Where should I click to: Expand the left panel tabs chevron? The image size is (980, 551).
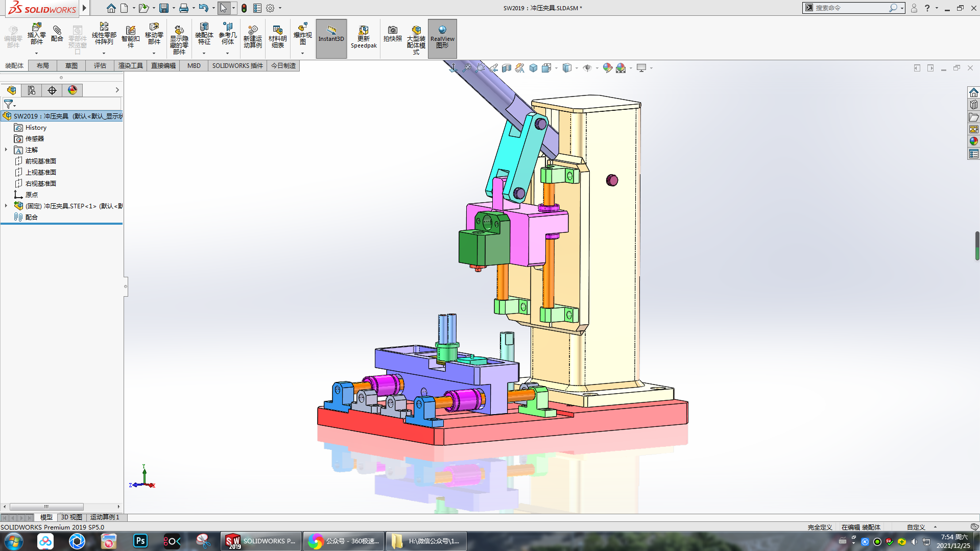coord(117,90)
